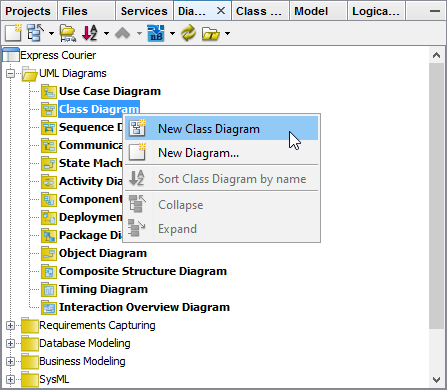Click the Sequence Diagram folder icon
The width and height of the screenshot is (447, 390).
coord(49,127)
